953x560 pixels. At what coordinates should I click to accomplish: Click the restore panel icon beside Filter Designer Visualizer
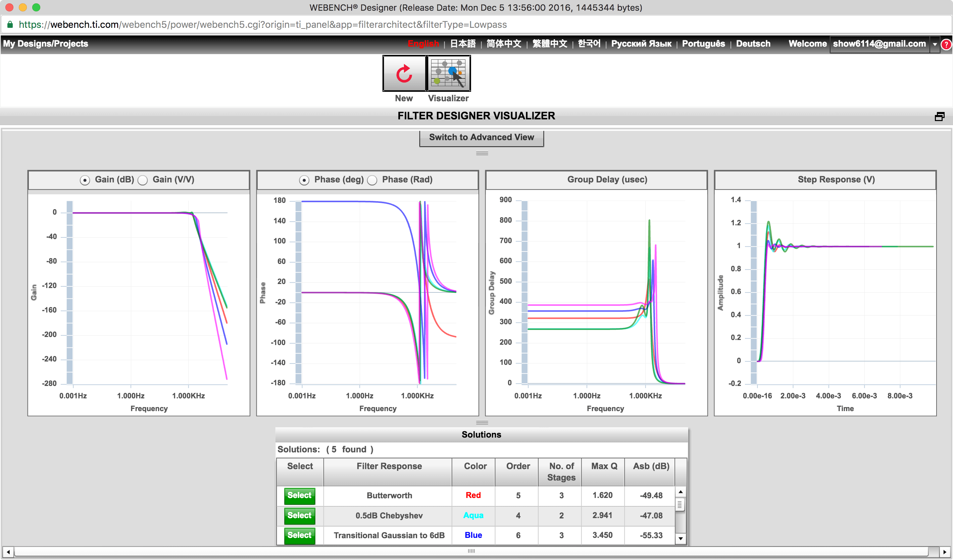pyautogui.click(x=939, y=117)
